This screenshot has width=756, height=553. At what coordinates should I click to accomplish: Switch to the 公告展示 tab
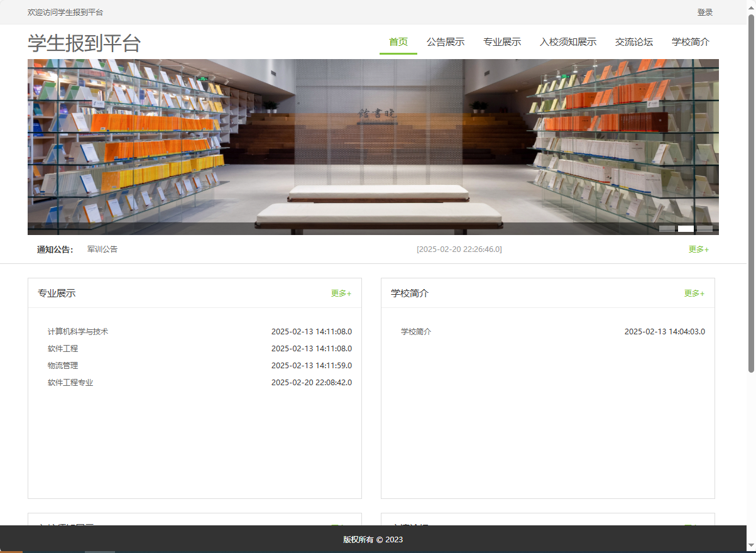(x=446, y=41)
